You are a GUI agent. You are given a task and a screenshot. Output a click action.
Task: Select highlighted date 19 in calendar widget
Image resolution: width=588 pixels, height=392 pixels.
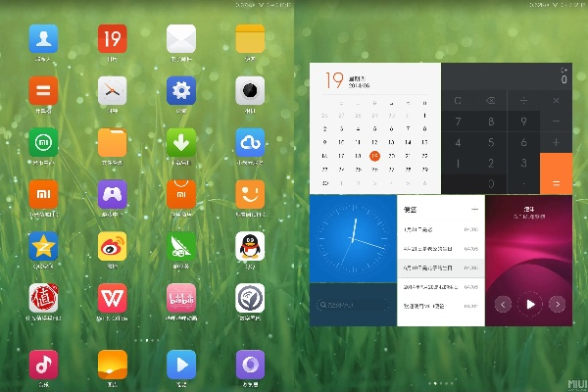point(374,155)
